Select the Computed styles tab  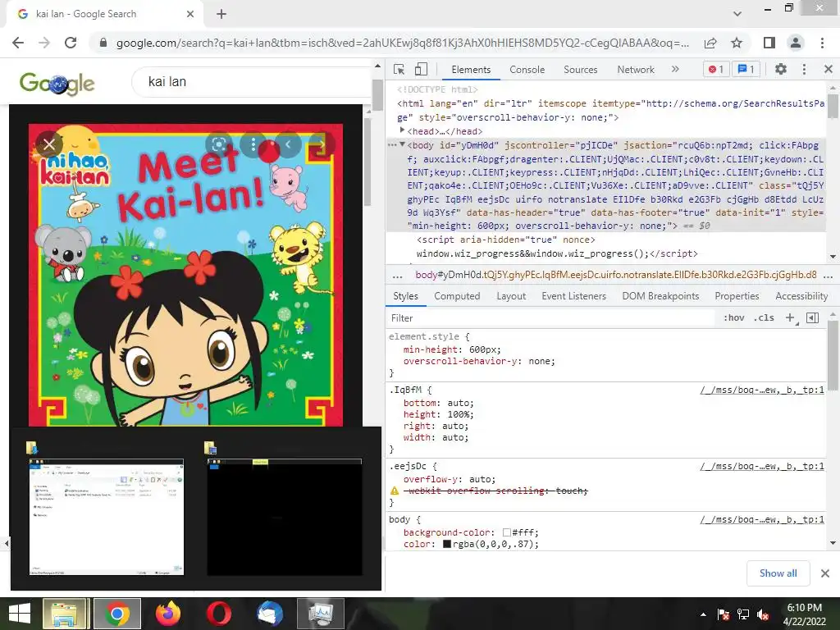[457, 296]
